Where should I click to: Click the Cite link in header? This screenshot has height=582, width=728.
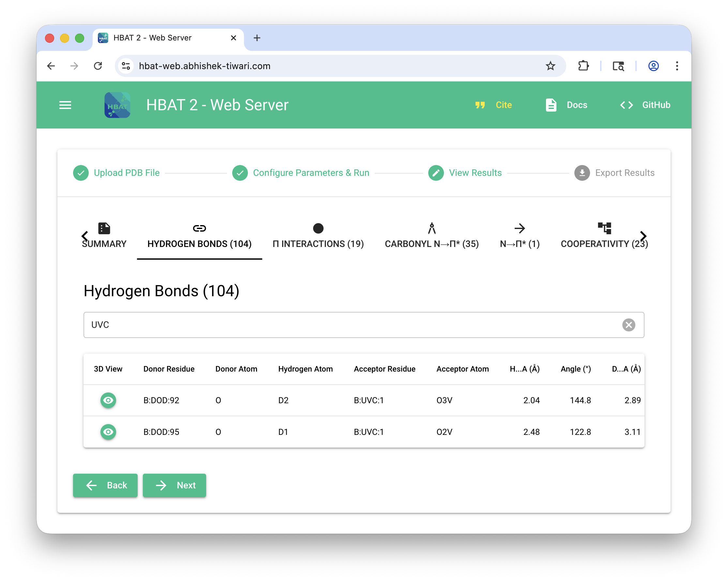coord(493,105)
